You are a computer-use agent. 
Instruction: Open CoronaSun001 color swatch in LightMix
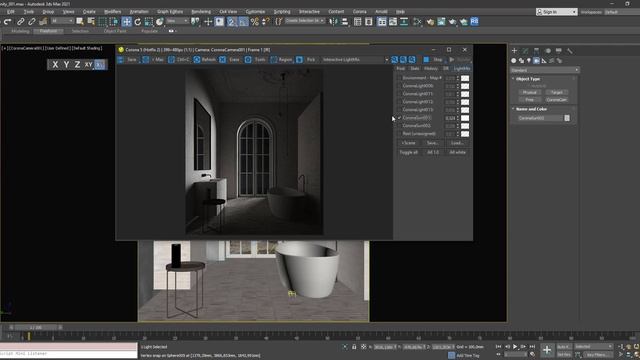[x=465, y=118]
